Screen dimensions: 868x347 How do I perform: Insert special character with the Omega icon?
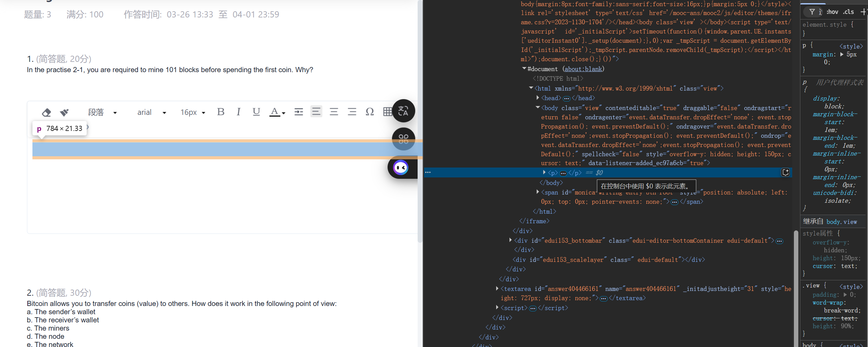369,112
